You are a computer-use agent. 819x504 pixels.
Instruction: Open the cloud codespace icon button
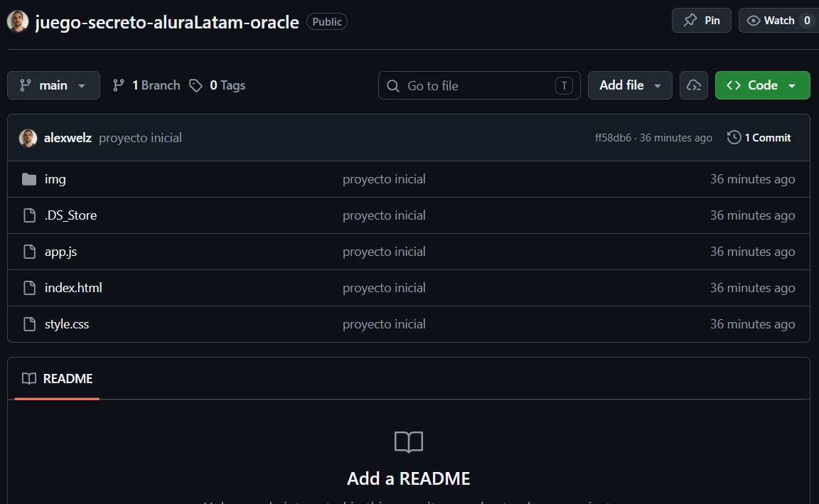coord(694,85)
